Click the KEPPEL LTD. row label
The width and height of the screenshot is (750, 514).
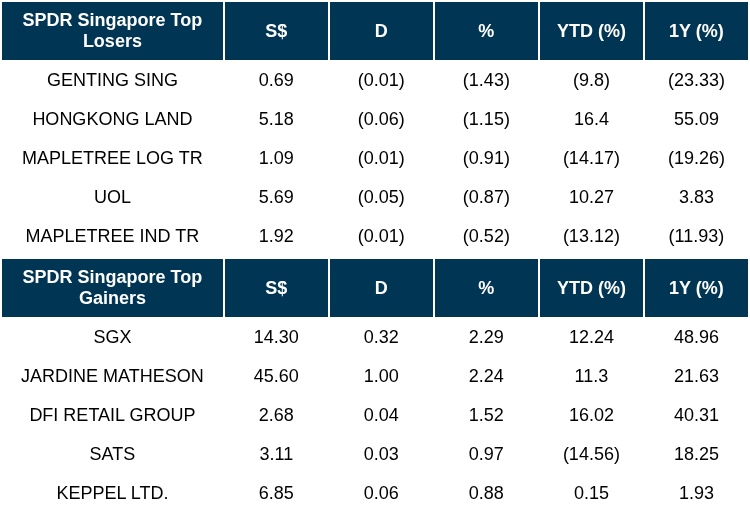tap(112, 493)
